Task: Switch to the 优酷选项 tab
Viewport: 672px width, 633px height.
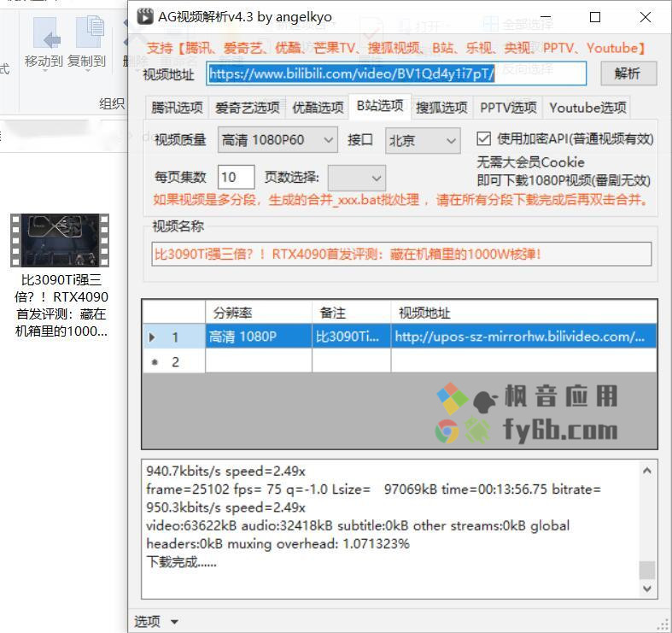Action: click(x=318, y=108)
